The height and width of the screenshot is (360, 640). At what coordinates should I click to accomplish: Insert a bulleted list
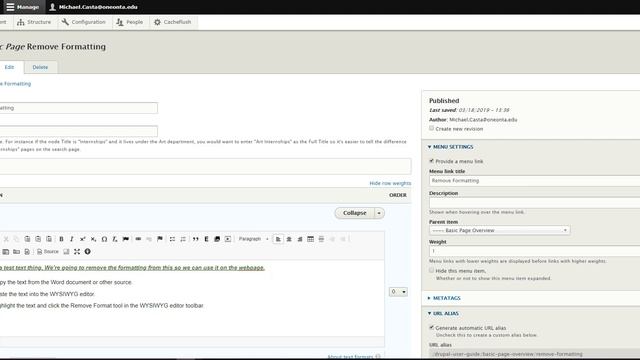tap(172, 239)
